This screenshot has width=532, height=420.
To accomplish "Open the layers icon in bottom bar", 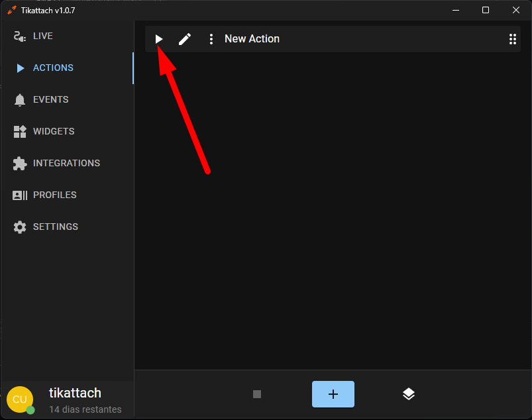I will point(409,394).
